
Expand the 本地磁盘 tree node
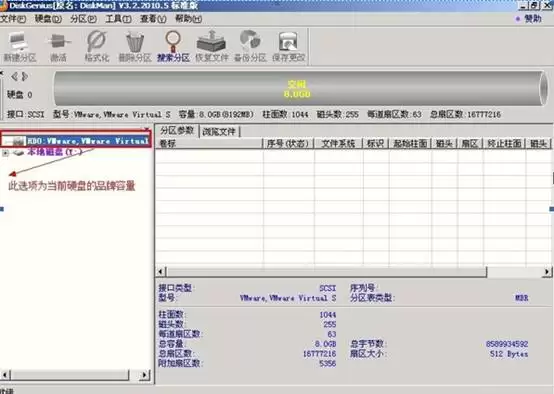[5, 153]
